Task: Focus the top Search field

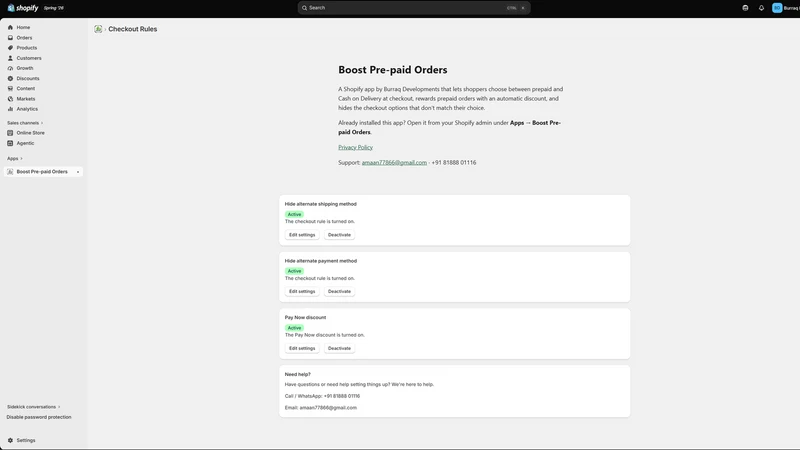Action: click(414, 8)
